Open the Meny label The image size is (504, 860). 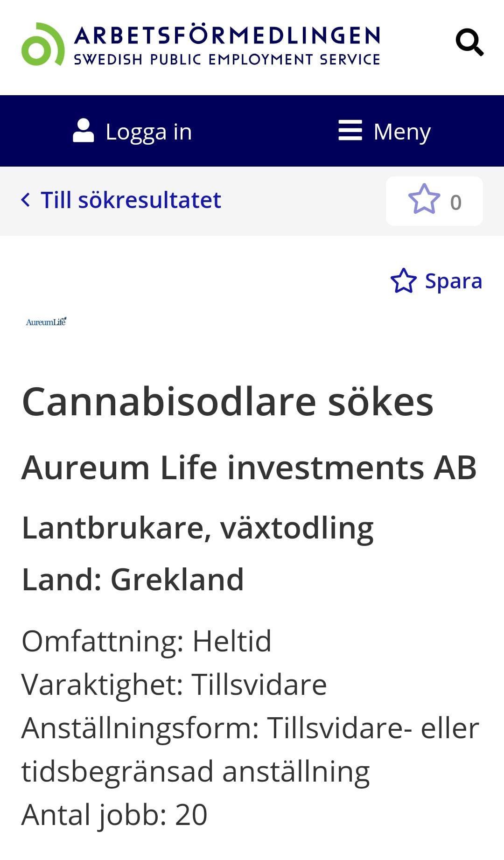coord(402,132)
